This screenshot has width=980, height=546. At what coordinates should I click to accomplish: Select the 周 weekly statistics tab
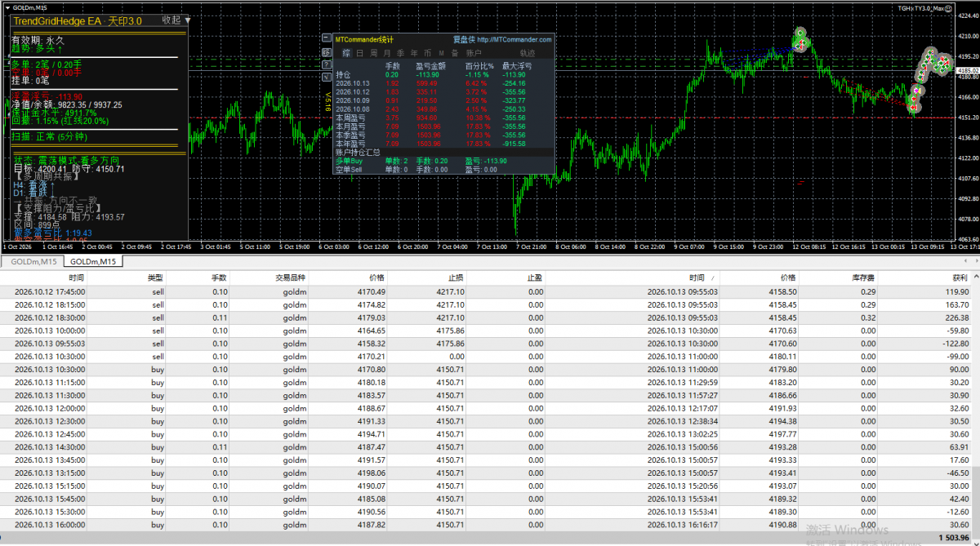[x=373, y=52]
